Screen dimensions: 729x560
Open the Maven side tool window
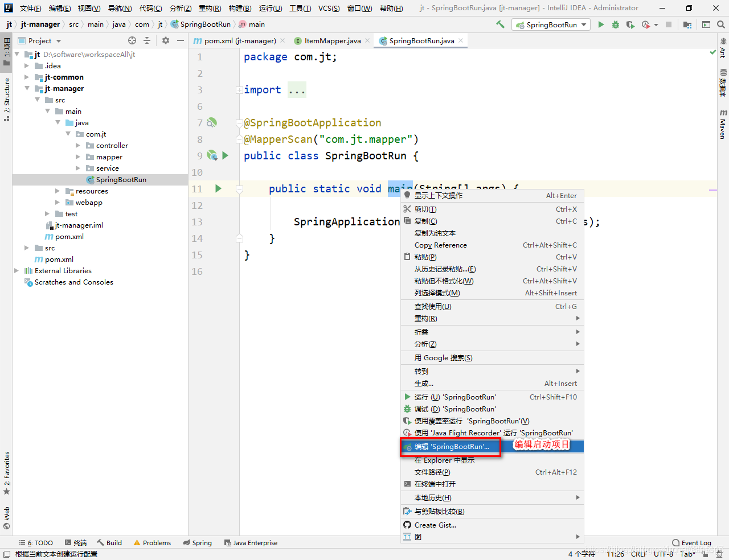coord(723,124)
